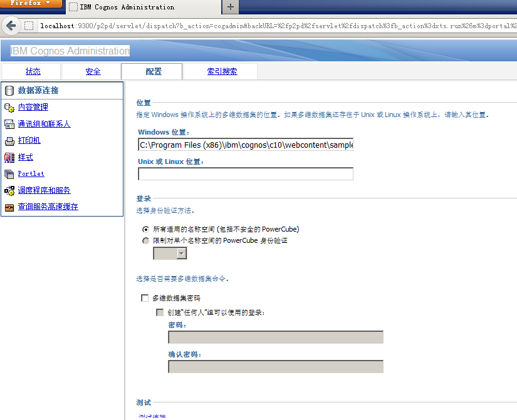Open the 内容管理 link

coord(33,107)
